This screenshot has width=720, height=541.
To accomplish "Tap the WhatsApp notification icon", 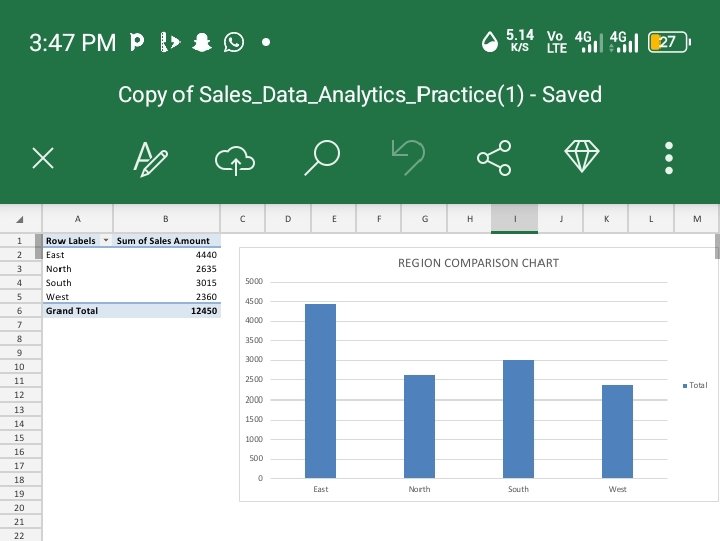I will click(x=234, y=42).
